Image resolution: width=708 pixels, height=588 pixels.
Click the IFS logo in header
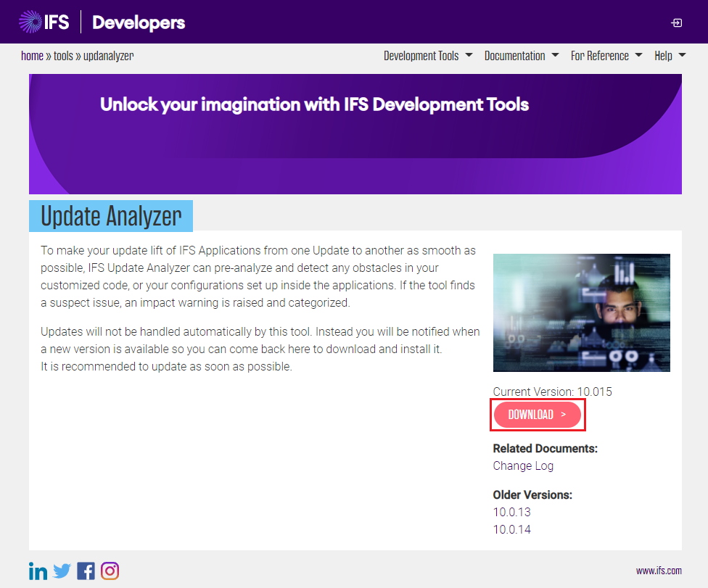44,22
